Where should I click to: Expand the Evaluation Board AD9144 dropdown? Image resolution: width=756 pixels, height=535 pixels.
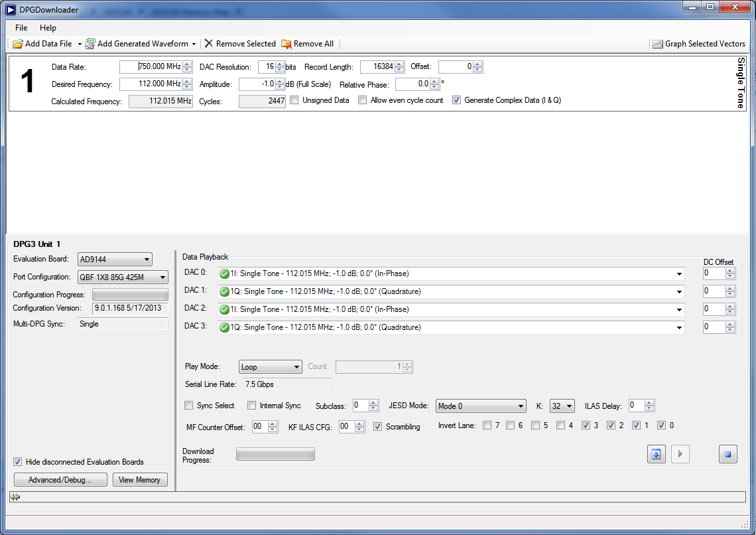115,260
